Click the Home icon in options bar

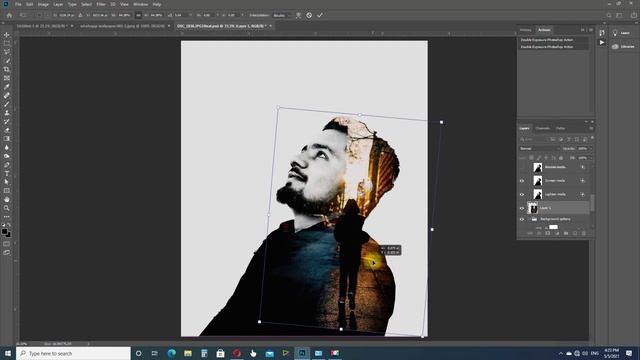point(9,15)
